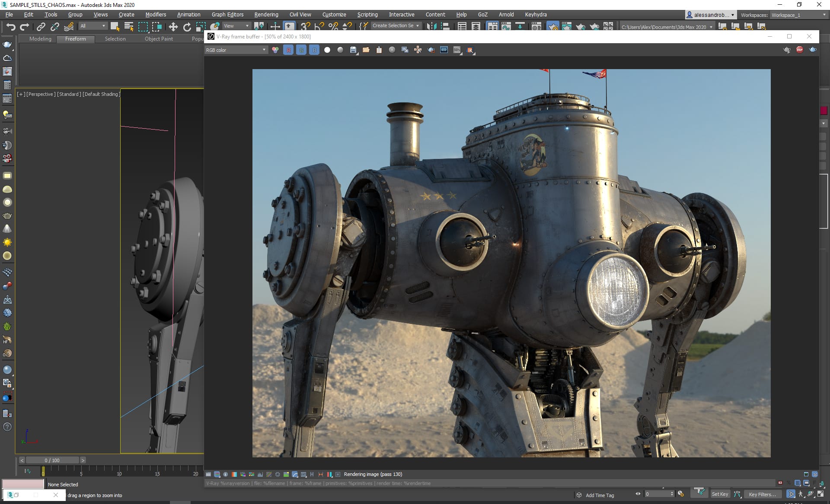Click the Select and Link tool

coord(41,27)
